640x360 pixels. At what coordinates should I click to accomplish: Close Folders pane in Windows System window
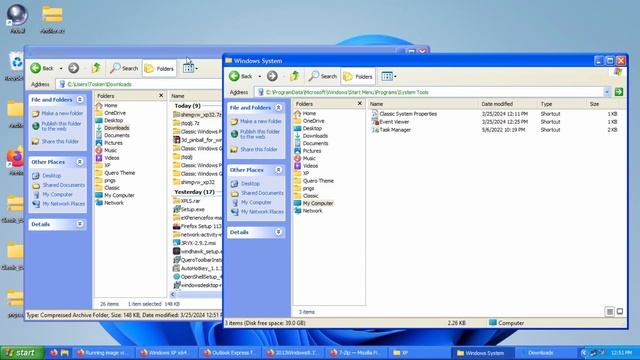pos(360,104)
